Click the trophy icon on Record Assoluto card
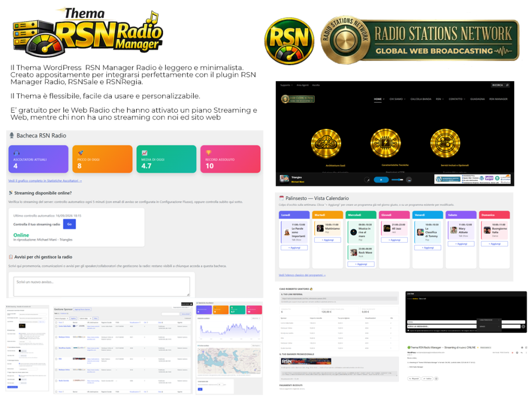Screen dimensions: 532x399 pyautogui.click(x=208, y=153)
